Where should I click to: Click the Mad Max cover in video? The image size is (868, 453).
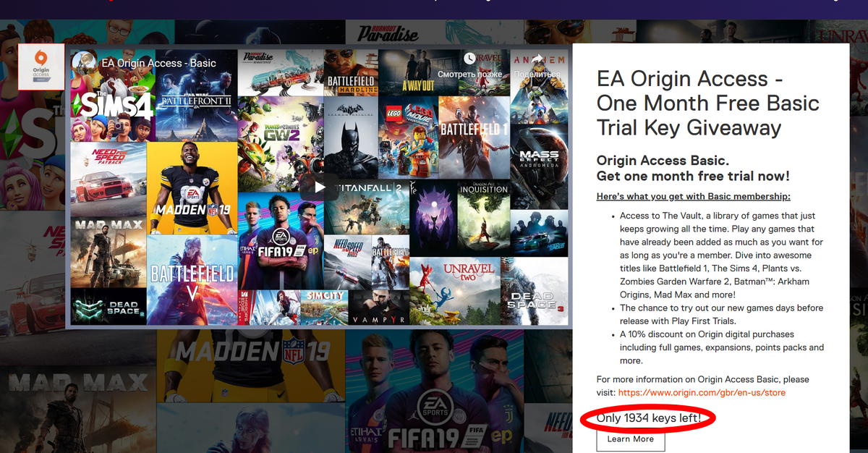coord(109,252)
